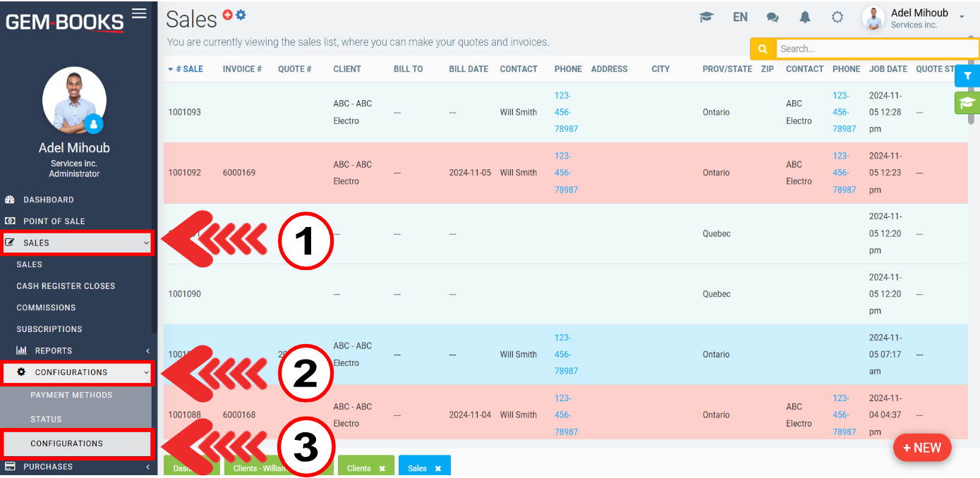Image resolution: width=980 pixels, height=478 pixels.
Task: Expand the Adel Mihoub user dropdown
Action: point(962,17)
